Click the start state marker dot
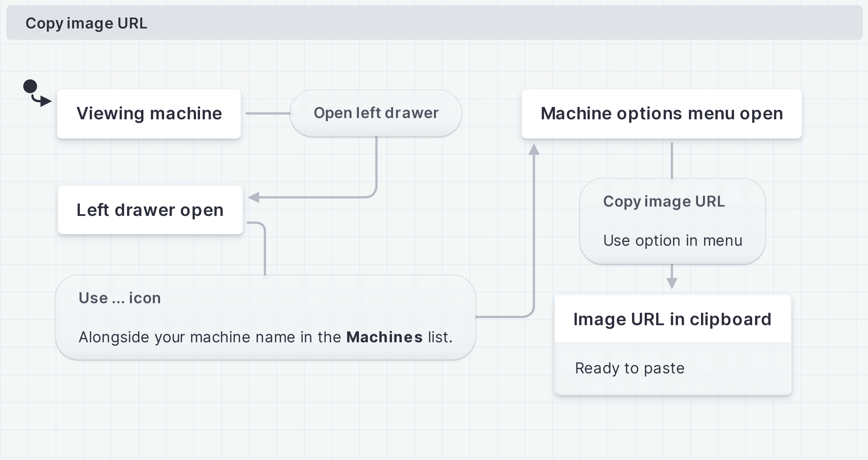 tap(30, 87)
